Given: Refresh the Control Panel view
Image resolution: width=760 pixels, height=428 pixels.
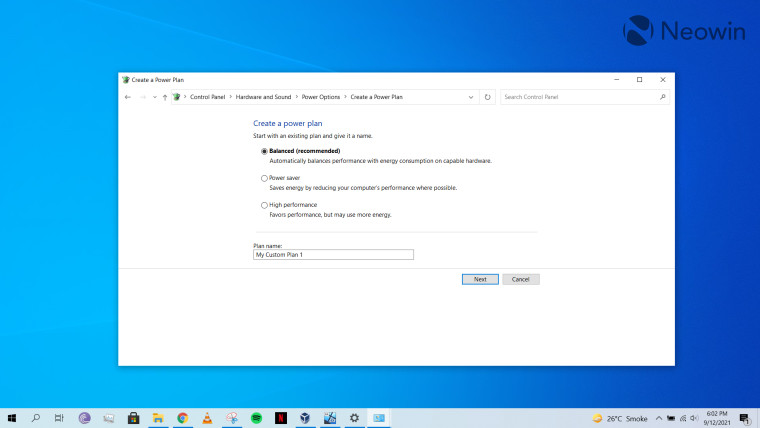Looking at the screenshot, I should (487, 97).
